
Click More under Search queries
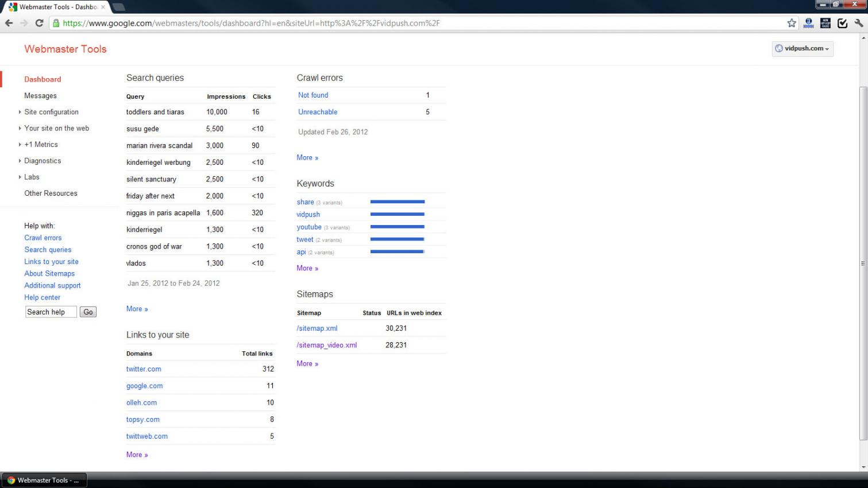click(137, 309)
